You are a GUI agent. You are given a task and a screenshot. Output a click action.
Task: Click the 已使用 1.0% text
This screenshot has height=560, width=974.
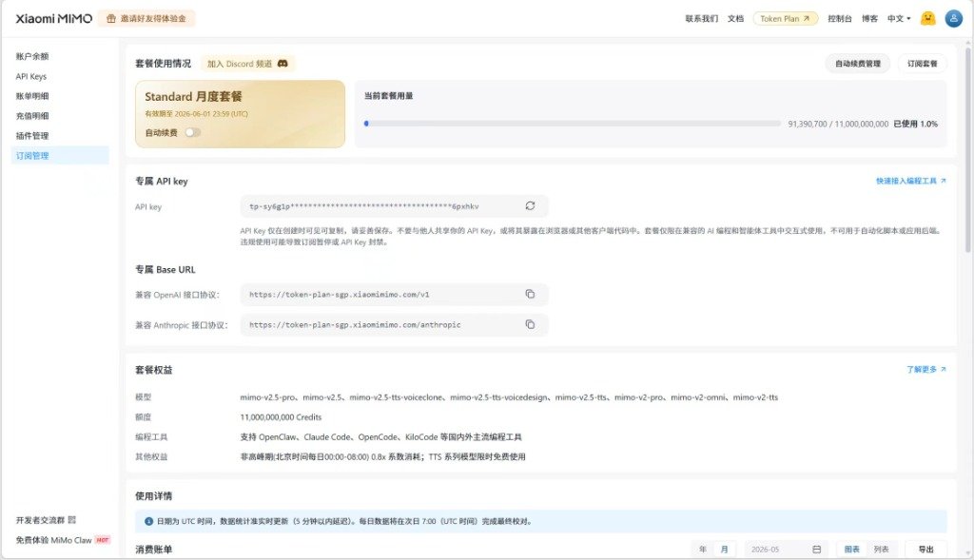pos(916,124)
